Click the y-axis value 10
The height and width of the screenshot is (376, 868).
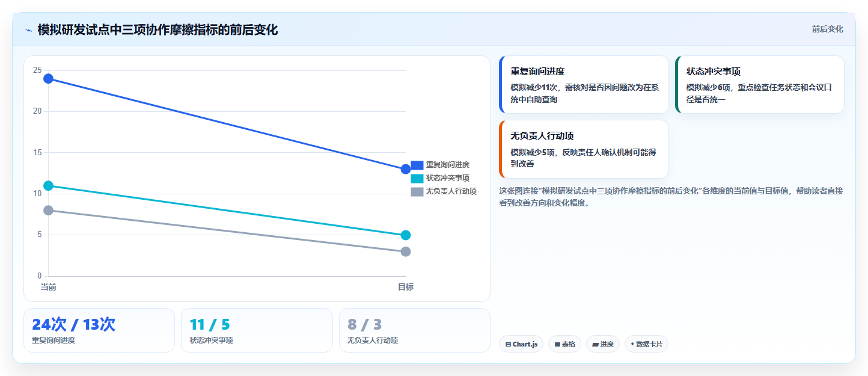(x=37, y=194)
